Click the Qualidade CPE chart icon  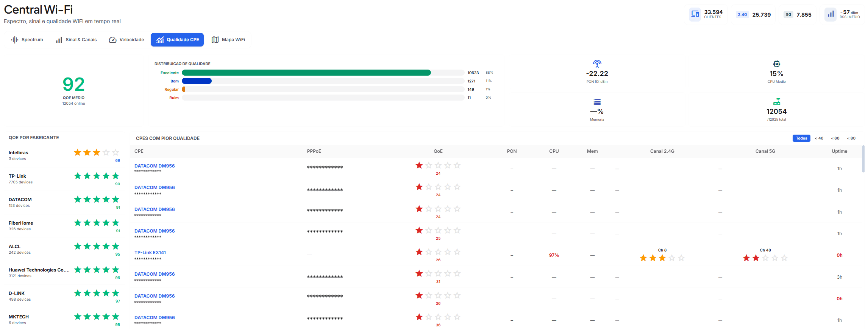[x=160, y=40]
